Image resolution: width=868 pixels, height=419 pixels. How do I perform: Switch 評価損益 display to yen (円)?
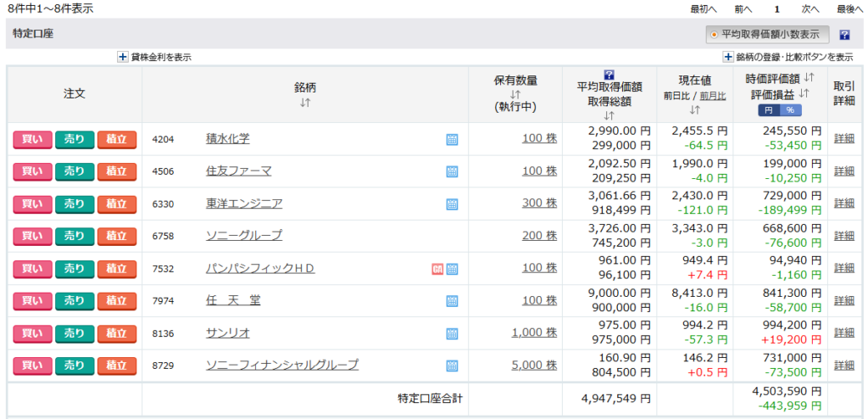click(769, 110)
